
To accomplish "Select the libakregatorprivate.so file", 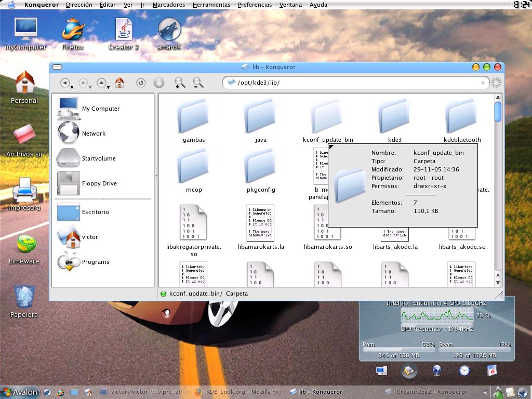I will coord(193,231).
